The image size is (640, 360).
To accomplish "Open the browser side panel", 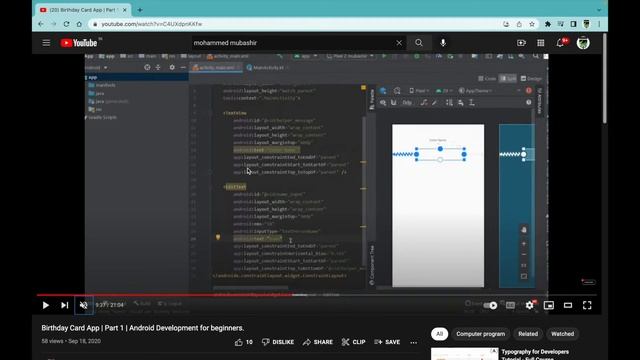I will click(x=573, y=24).
